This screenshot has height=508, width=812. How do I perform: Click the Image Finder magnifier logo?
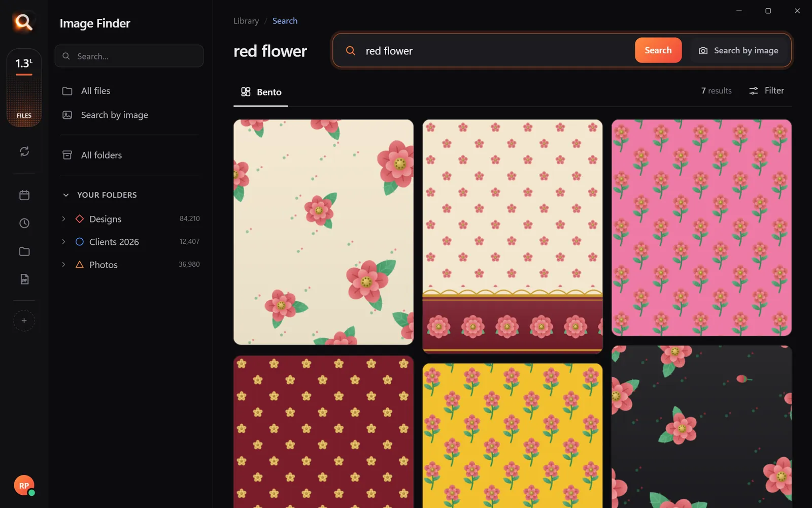(x=24, y=22)
